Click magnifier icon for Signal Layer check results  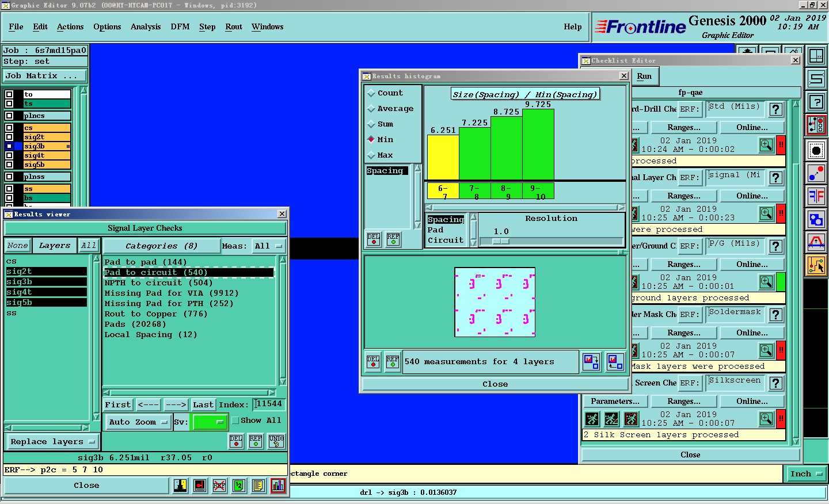(766, 213)
